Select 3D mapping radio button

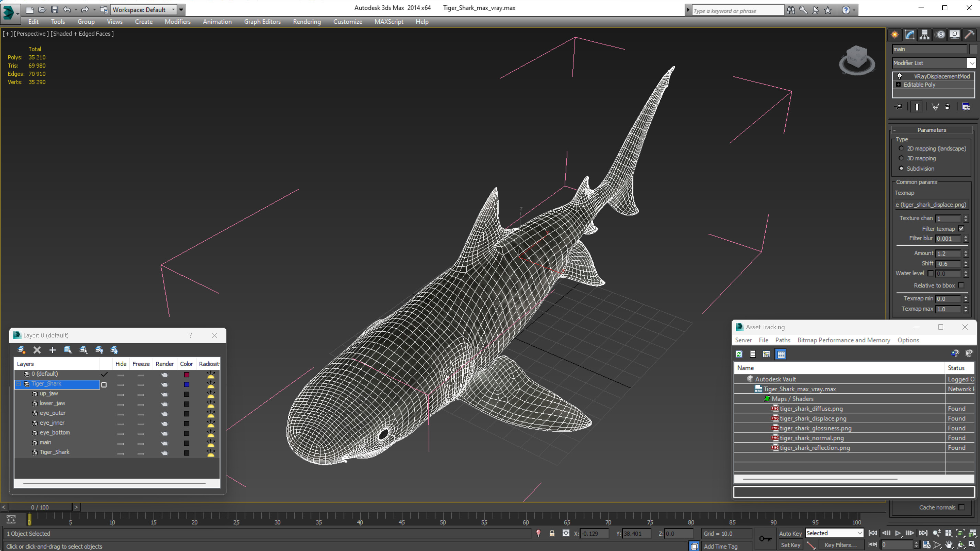point(901,158)
